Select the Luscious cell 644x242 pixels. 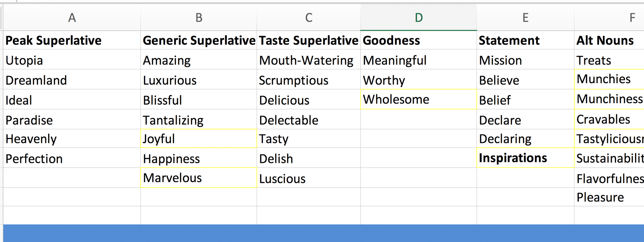[308, 178]
